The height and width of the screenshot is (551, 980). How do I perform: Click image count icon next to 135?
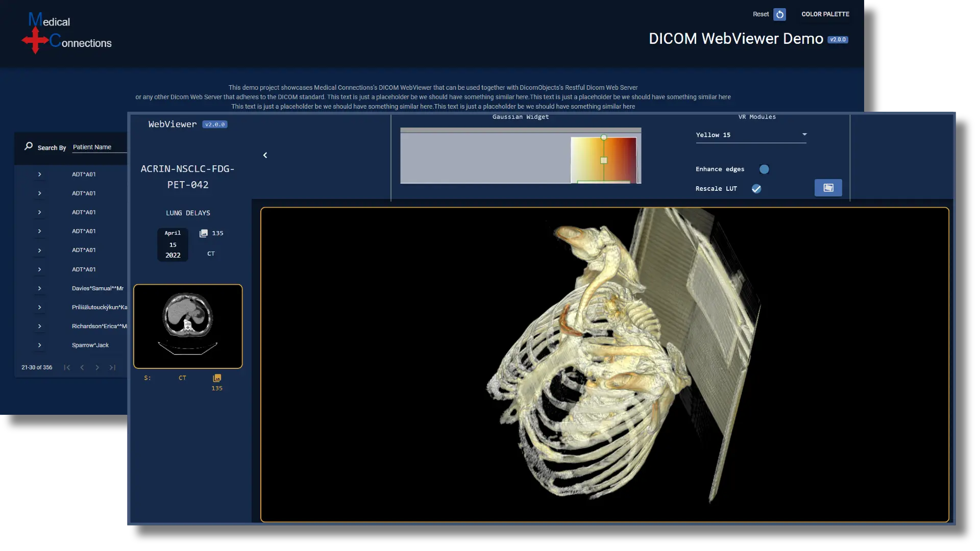pyautogui.click(x=204, y=233)
